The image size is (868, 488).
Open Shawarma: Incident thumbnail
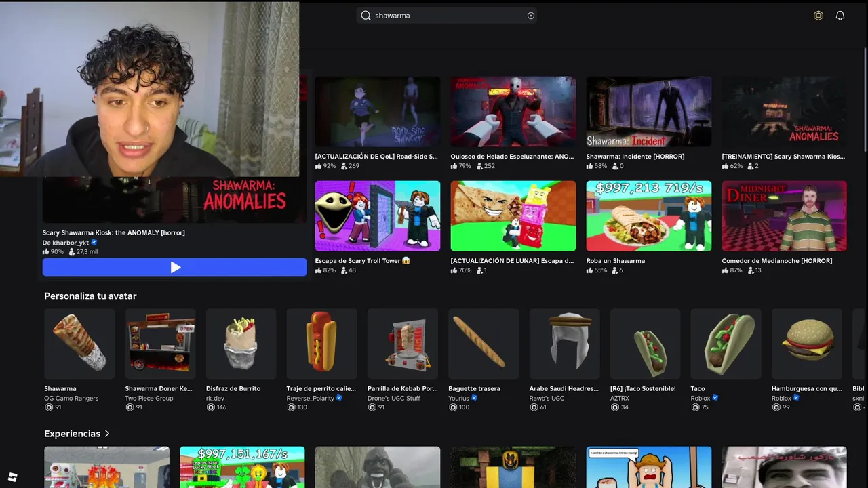point(649,111)
